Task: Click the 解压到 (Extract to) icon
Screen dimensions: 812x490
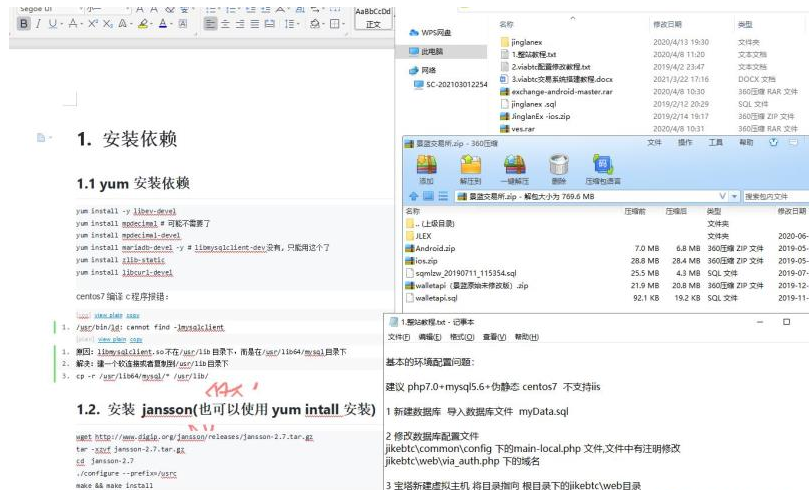Action: click(471, 167)
